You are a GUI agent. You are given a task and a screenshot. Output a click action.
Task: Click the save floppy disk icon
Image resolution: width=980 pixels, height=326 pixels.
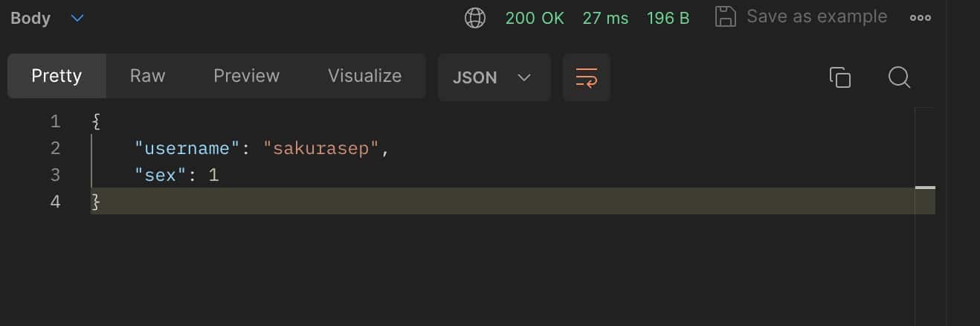pos(725,17)
